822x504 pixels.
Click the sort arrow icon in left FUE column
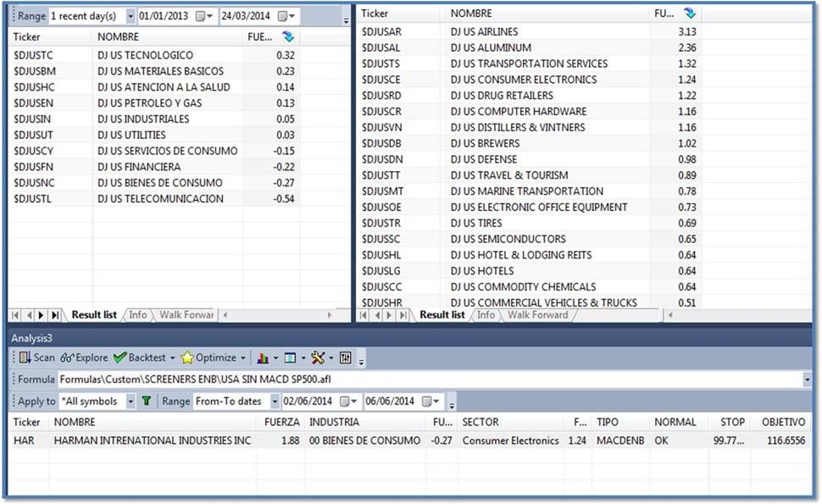[x=288, y=36]
